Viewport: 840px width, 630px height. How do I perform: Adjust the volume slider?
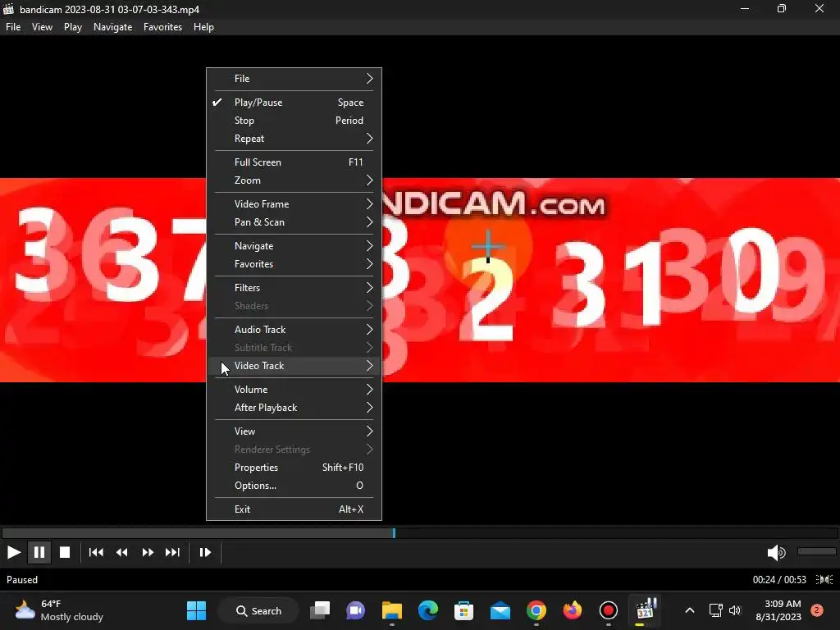tap(816, 551)
